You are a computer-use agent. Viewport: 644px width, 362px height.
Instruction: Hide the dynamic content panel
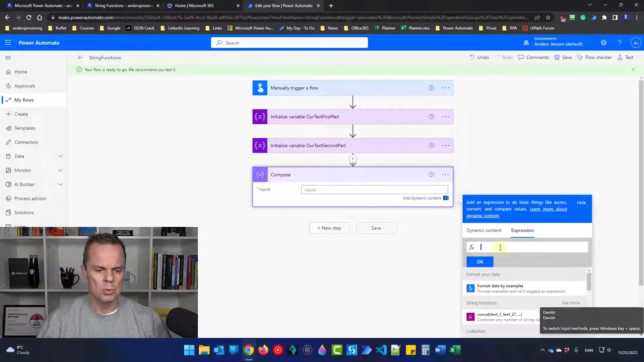coord(581,203)
